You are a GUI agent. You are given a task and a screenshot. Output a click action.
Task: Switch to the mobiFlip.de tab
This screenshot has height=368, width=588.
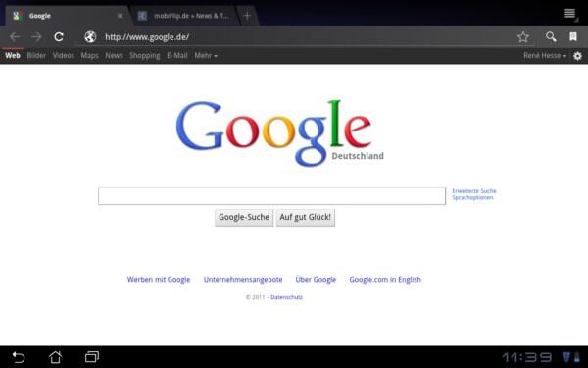pos(185,16)
